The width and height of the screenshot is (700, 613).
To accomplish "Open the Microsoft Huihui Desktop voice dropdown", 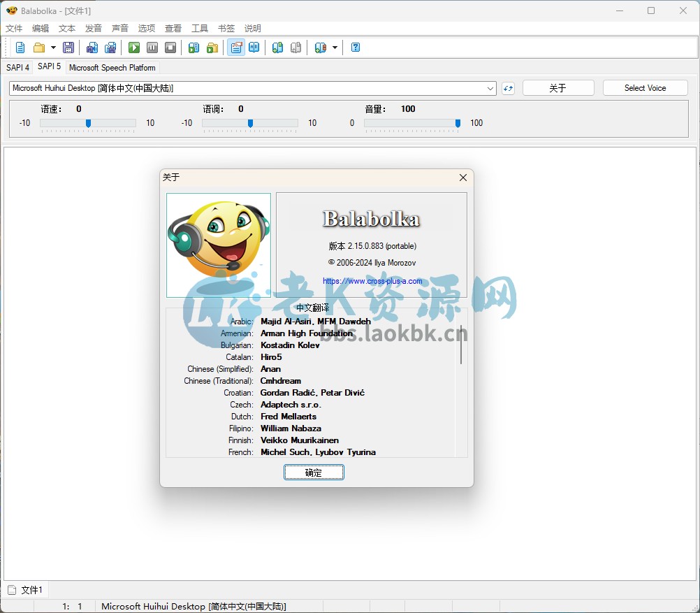I will pos(253,88).
